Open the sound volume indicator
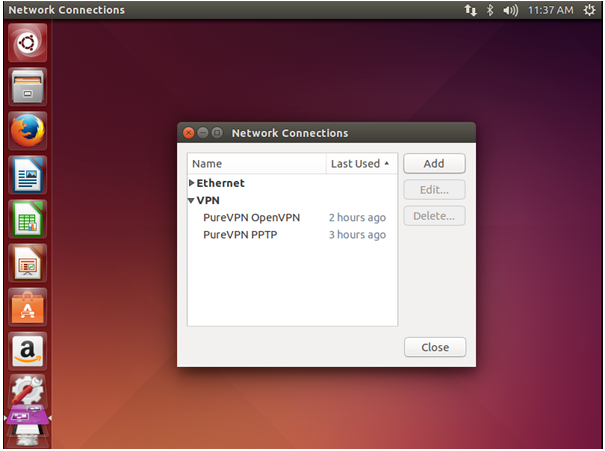This screenshot has height=451, width=605. click(510, 10)
